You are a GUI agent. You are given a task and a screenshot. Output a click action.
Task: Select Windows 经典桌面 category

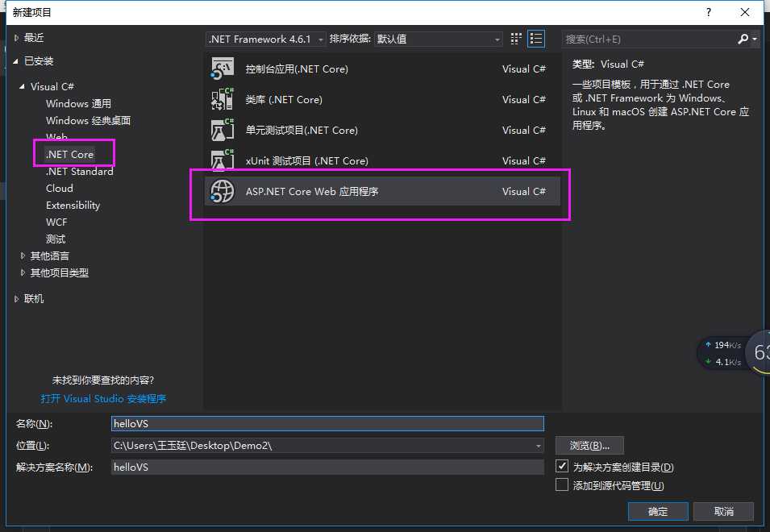coord(89,120)
